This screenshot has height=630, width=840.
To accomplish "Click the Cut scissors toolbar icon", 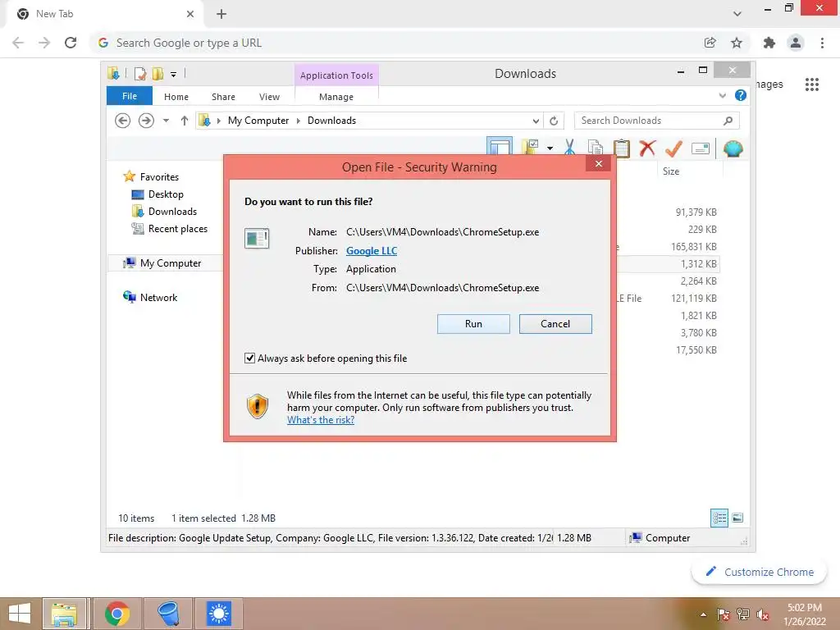I will pos(569,147).
